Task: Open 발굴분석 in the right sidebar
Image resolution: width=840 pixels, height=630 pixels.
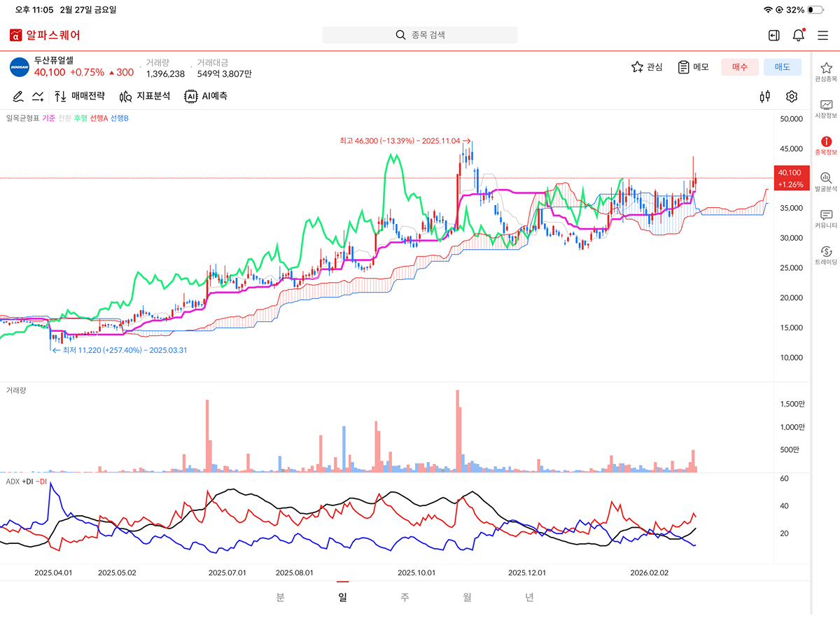Action: point(826,182)
